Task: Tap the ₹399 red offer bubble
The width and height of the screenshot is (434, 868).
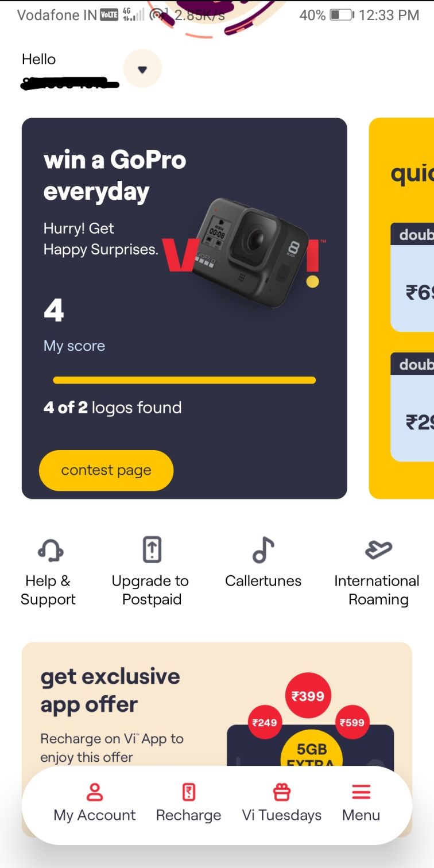Action: [308, 696]
